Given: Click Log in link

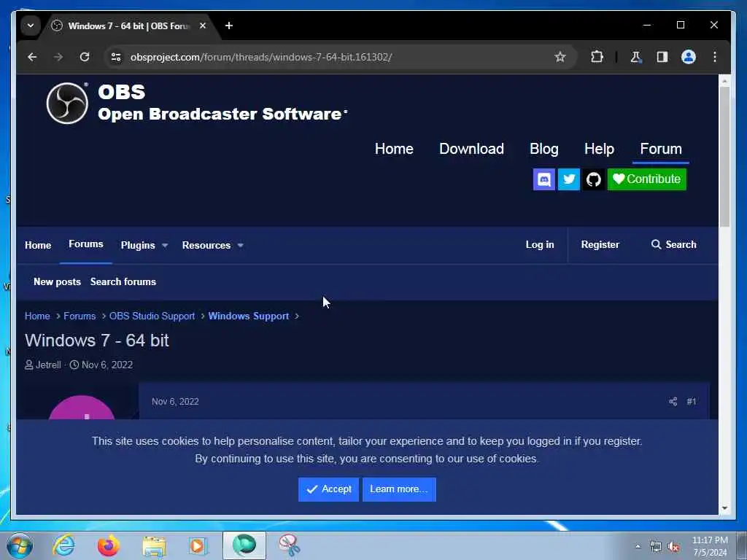Looking at the screenshot, I should coord(540,244).
